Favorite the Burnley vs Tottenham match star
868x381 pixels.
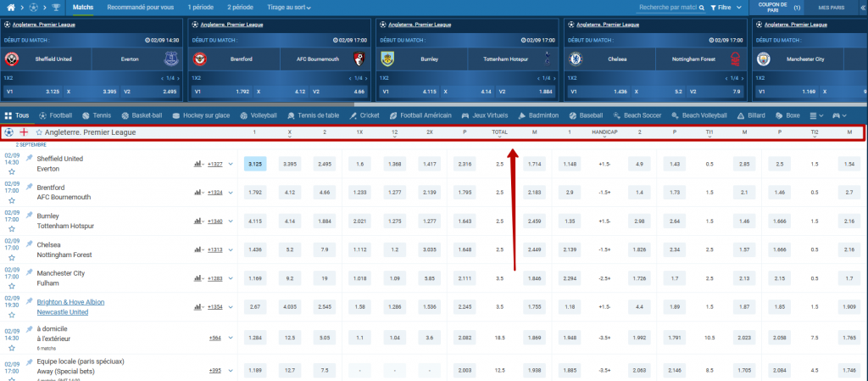pyautogui.click(x=12, y=229)
